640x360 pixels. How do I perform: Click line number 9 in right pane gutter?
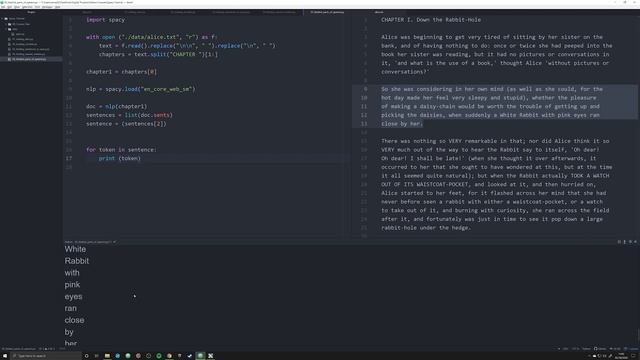point(365,89)
